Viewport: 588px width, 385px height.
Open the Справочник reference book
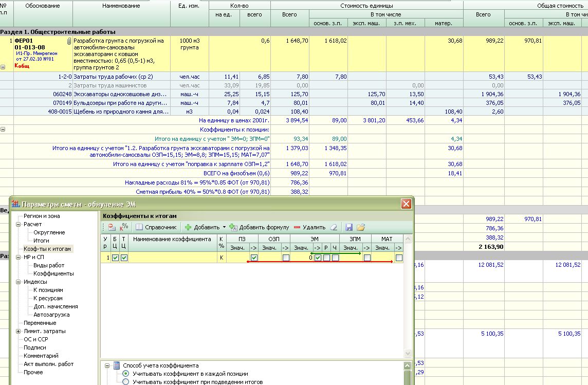point(156,227)
